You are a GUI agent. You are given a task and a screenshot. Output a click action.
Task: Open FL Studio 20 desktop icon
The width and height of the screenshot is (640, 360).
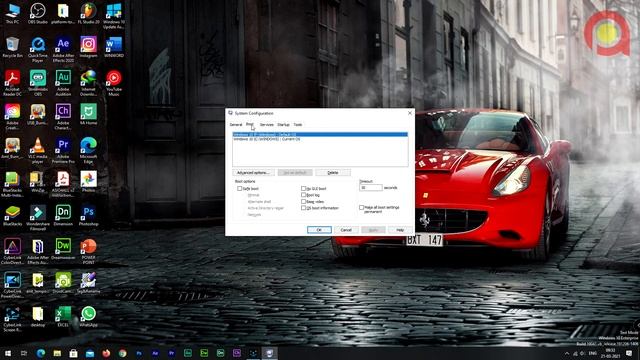coord(88,13)
